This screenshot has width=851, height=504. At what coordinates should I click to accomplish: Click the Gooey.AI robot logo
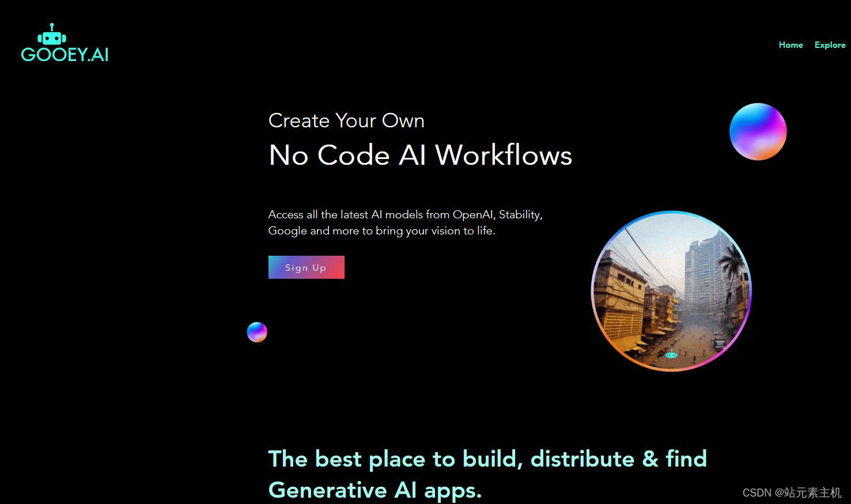click(65, 43)
